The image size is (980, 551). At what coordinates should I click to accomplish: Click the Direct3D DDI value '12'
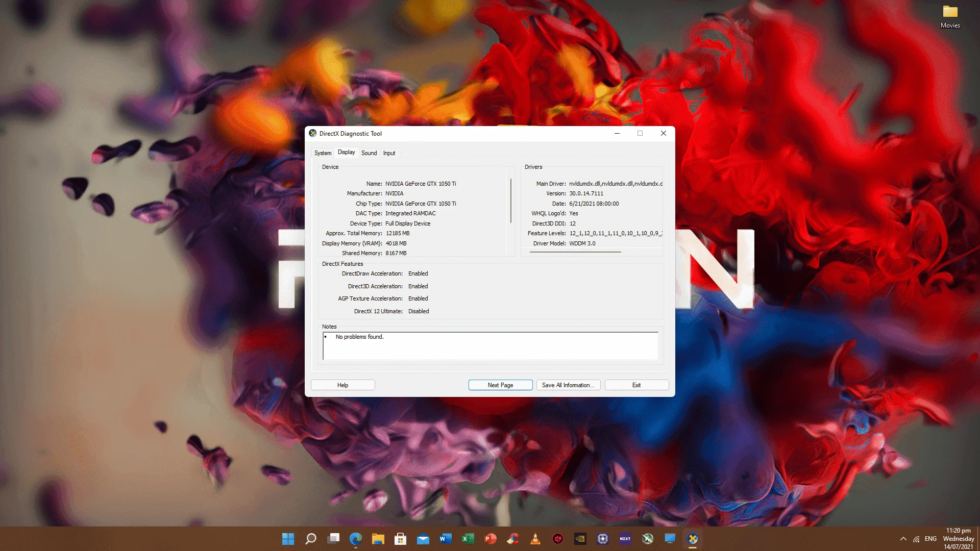573,223
